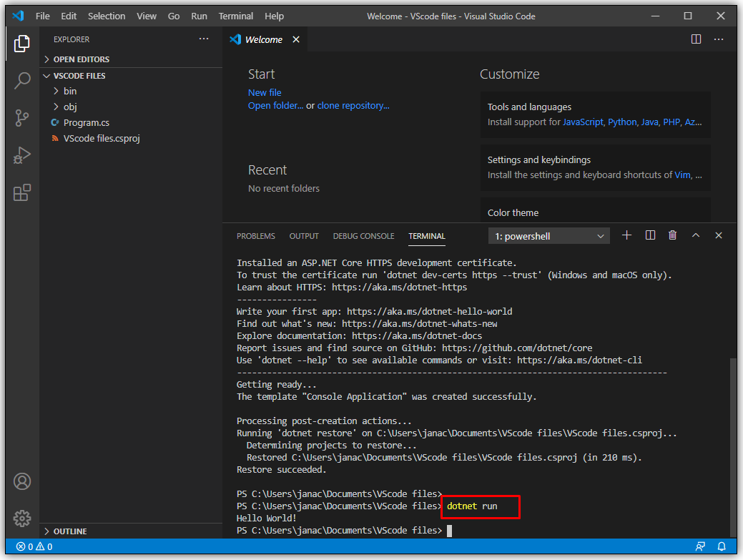This screenshot has width=743, height=560.
Task: Expand the bin folder
Action: tap(70, 91)
